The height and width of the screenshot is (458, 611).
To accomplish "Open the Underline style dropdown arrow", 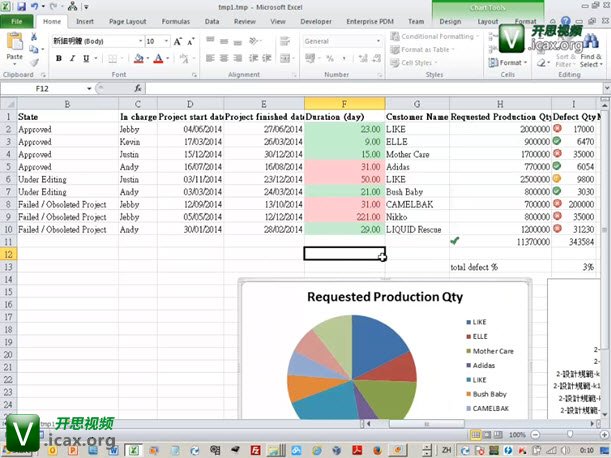I will point(95,58).
